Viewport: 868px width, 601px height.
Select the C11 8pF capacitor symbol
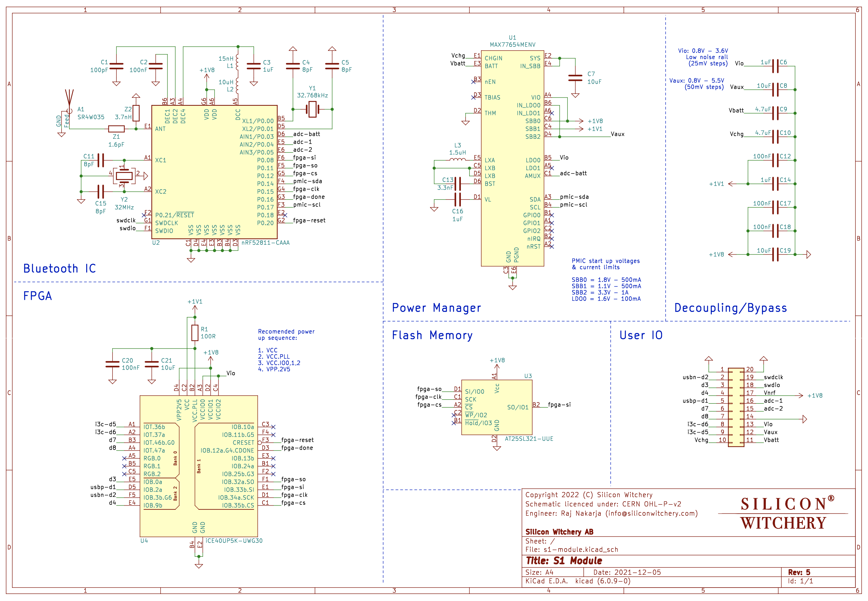pyautogui.click(x=100, y=160)
